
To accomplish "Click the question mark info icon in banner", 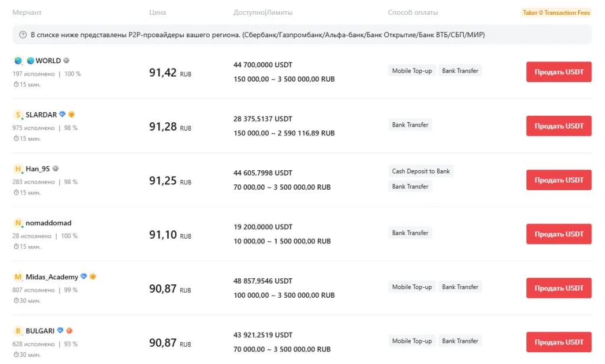I will (23, 35).
